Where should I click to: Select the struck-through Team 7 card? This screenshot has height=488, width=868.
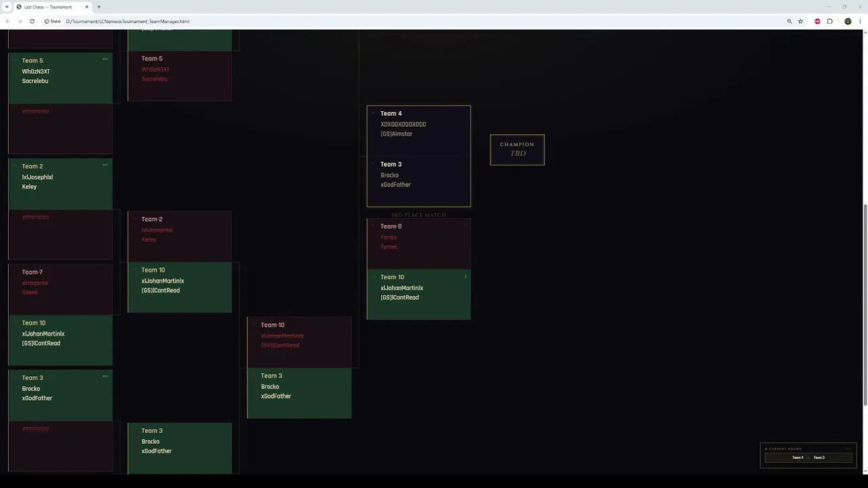click(60, 289)
